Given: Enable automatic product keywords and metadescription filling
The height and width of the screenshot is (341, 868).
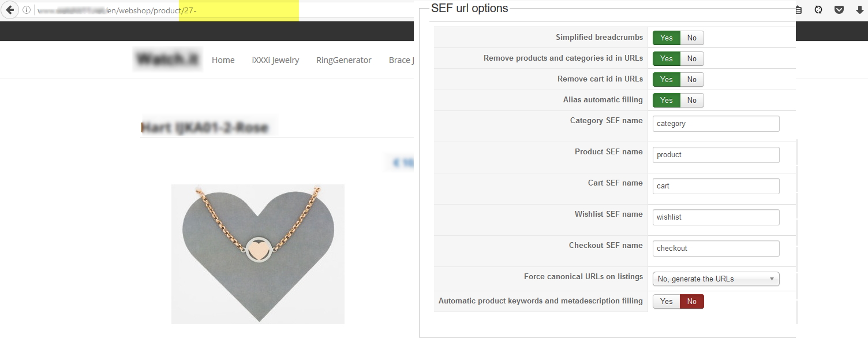Looking at the screenshot, I should click(667, 302).
